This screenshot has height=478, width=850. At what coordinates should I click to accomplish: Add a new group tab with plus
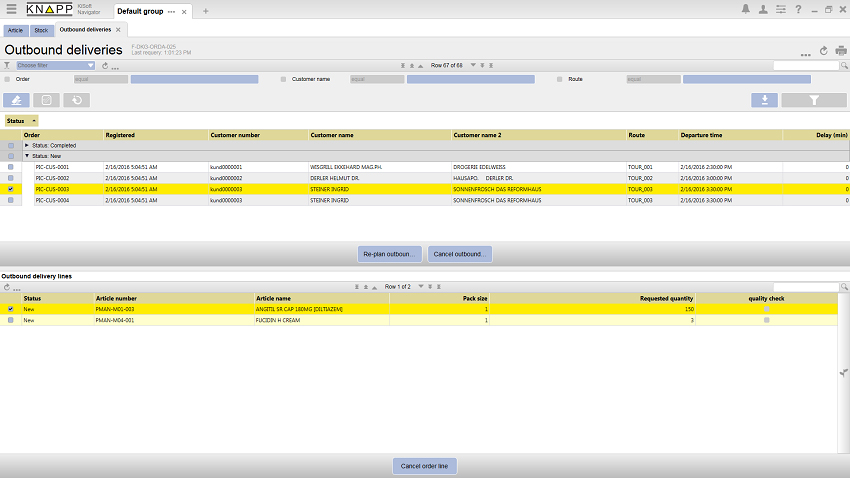[x=205, y=11]
